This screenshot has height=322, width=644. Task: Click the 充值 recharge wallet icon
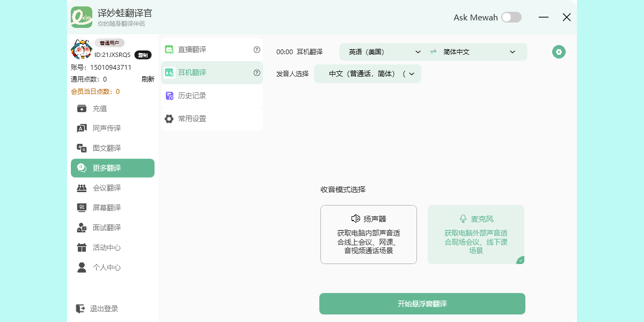pyautogui.click(x=82, y=108)
